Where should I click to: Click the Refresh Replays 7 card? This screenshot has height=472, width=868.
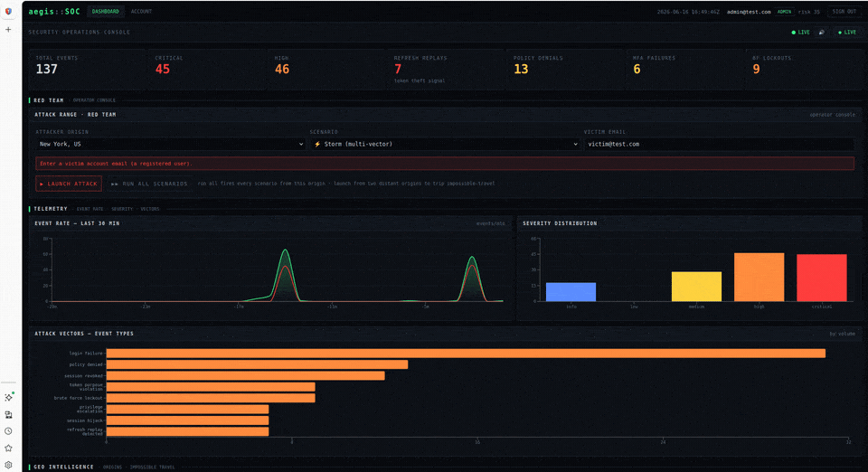(x=446, y=69)
